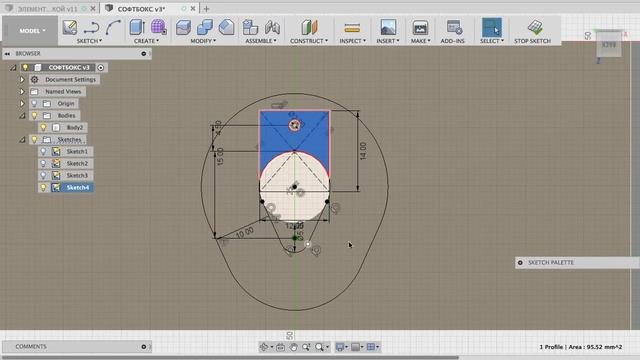Viewport: 640px width, 360px height.
Task: Activate radio button next to СОФТБОКС v3
Action: coord(101,67)
